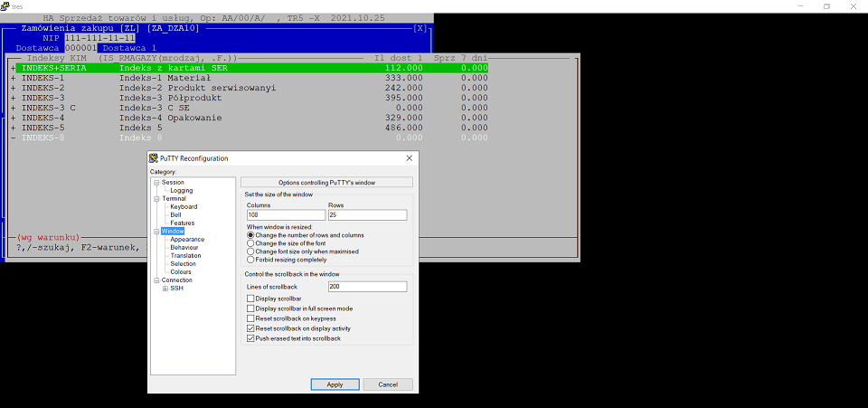868x408 pixels.
Task: Click the red '(wg warunku)' text
Action: pos(48,237)
